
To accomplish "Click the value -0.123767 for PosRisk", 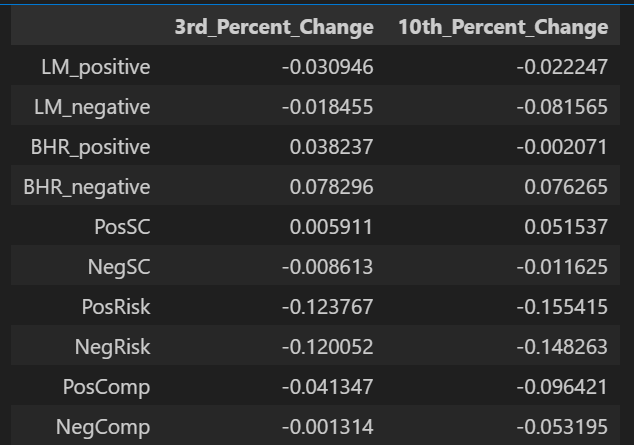I will (x=328, y=307).
